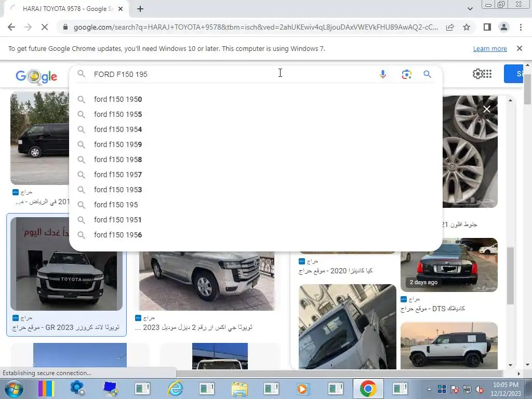The image size is (532, 399).
Task: Open Windows Media Player from the taskbar
Action: (303, 389)
